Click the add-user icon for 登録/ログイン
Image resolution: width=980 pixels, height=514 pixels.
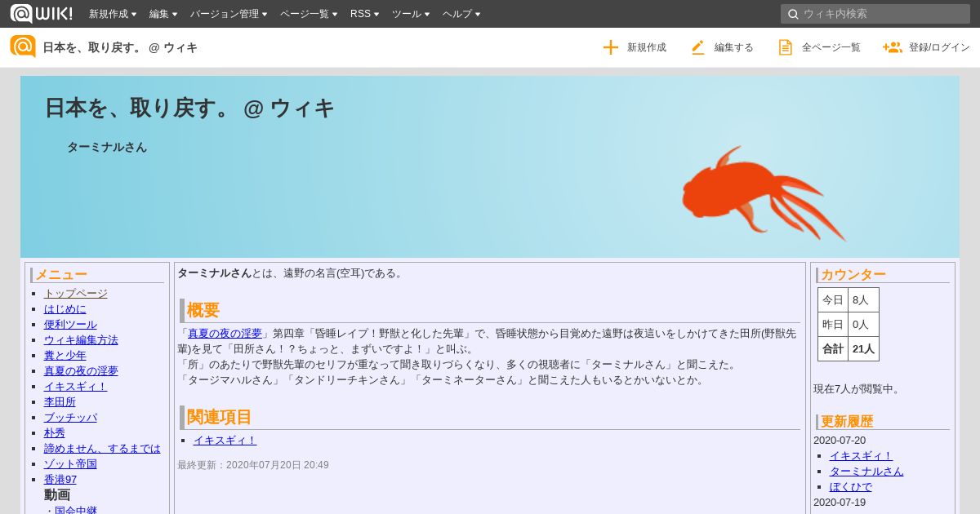click(x=892, y=47)
